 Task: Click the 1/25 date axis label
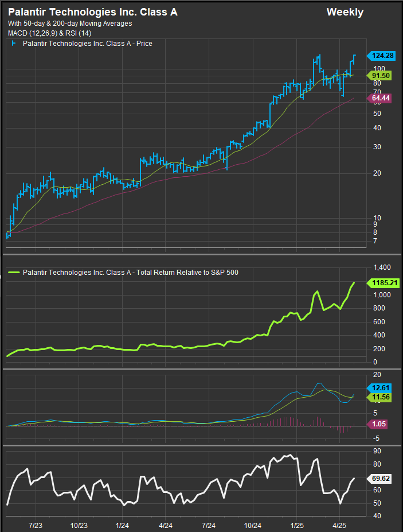point(298,526)
